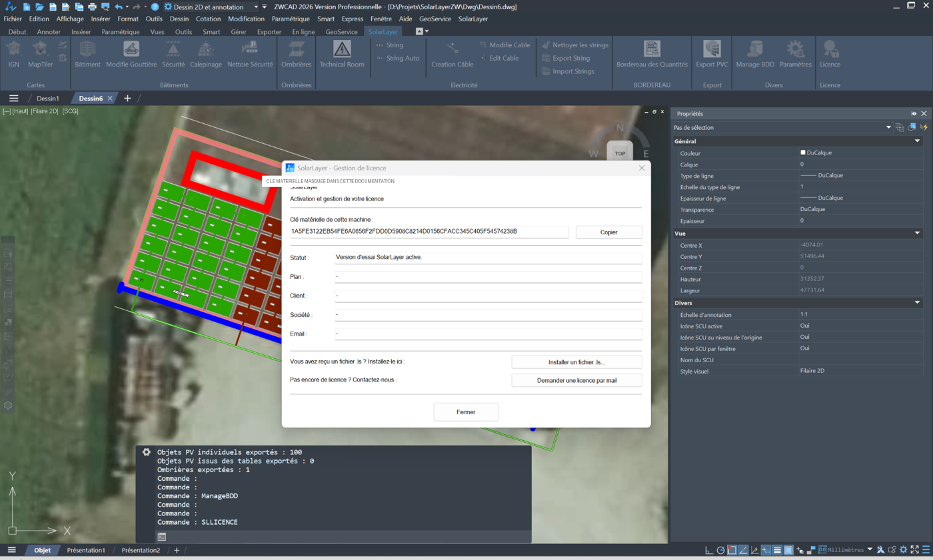Click the Undo arrow icon
The image size is (933, 560).
tap(118, 7)
